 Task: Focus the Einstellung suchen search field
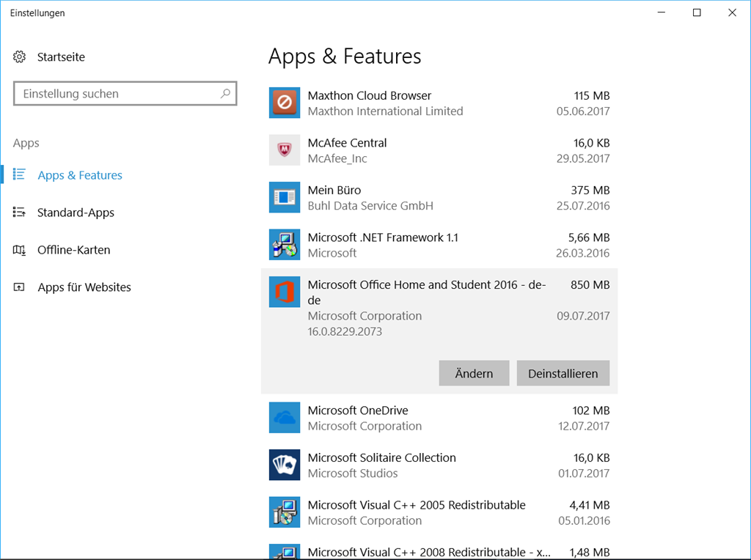click(x=125, y=93)
